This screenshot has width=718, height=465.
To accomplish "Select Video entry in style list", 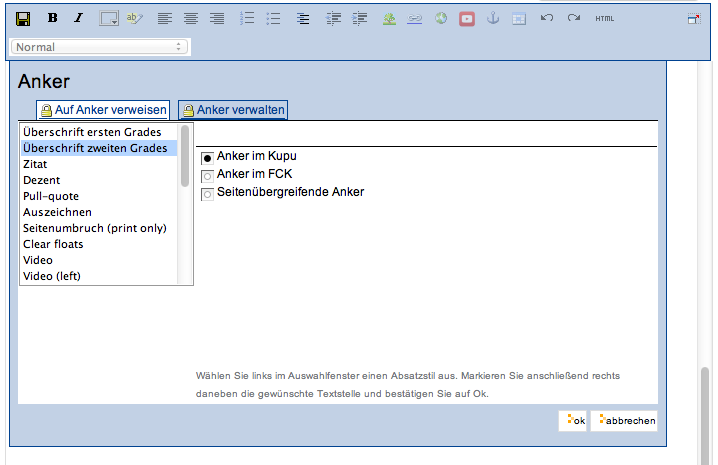I will pos(99,260).
